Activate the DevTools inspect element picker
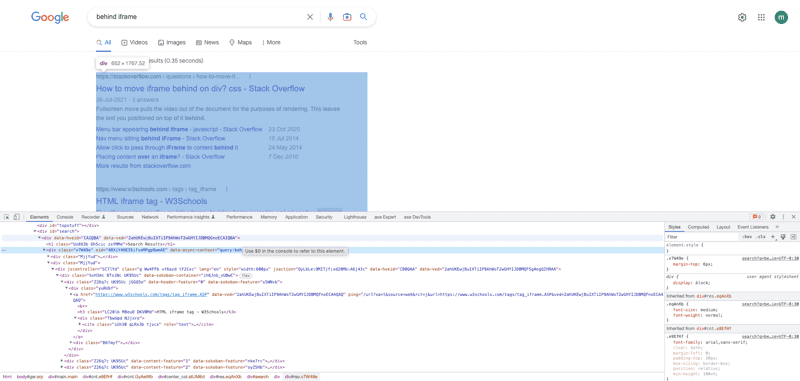The height and width of the screenshot is (381, 800). (7, 217)
